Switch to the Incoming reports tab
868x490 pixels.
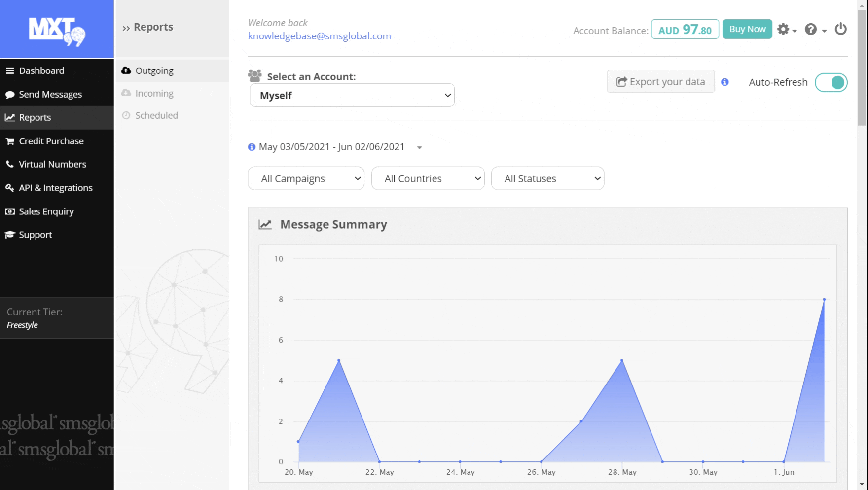154,93
